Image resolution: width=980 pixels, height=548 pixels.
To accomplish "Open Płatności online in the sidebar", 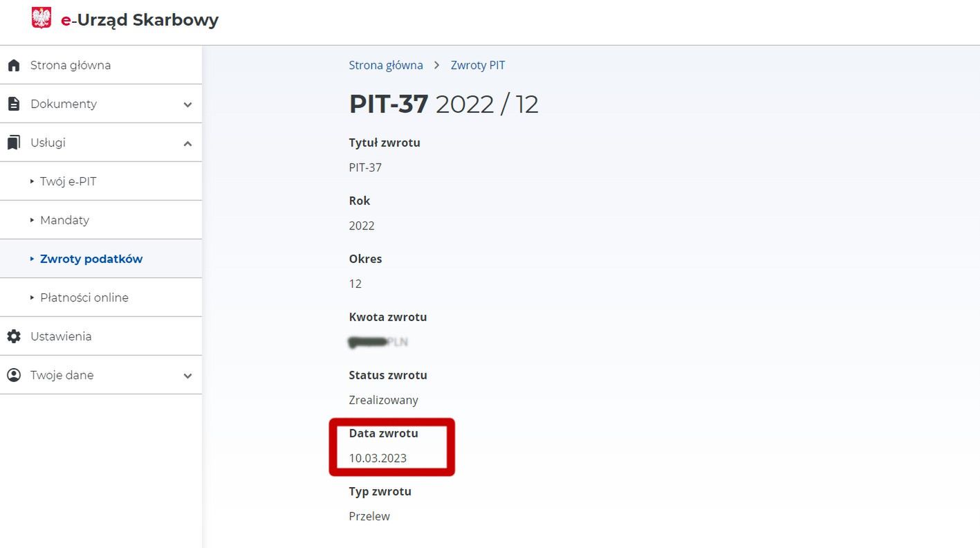I will pyautogui.click(x=101, y=298).
